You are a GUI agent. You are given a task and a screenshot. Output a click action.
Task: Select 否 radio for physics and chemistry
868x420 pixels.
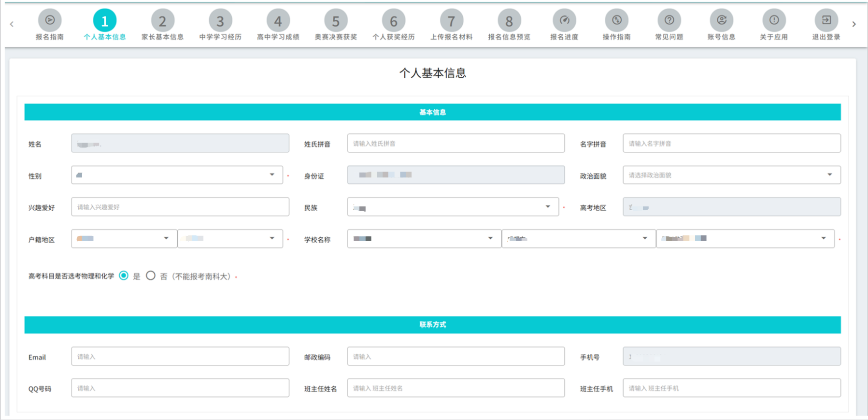coord(151,275)
